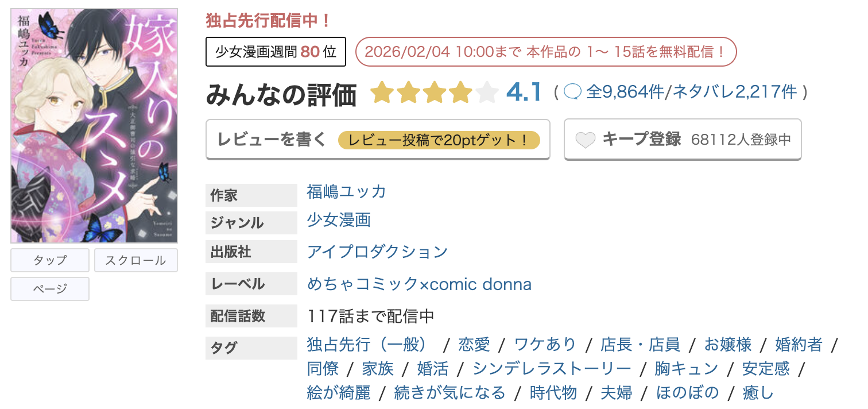
Task: Switch to タップ reading mode
Action: pyautogui.click(x=49, y=260)
